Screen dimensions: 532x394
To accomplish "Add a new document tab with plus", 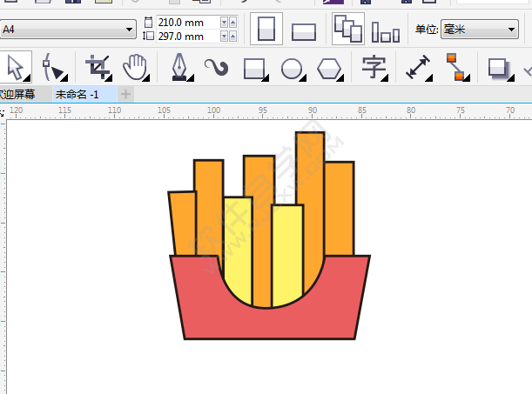I will pos(126,94).
